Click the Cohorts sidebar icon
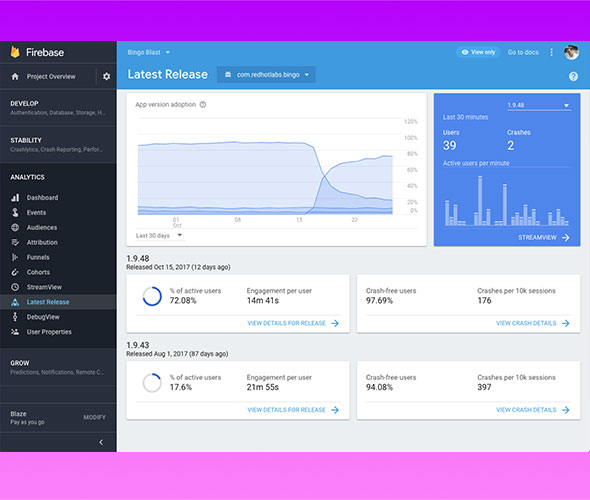The image size is (590, 500). click(15, 272)
